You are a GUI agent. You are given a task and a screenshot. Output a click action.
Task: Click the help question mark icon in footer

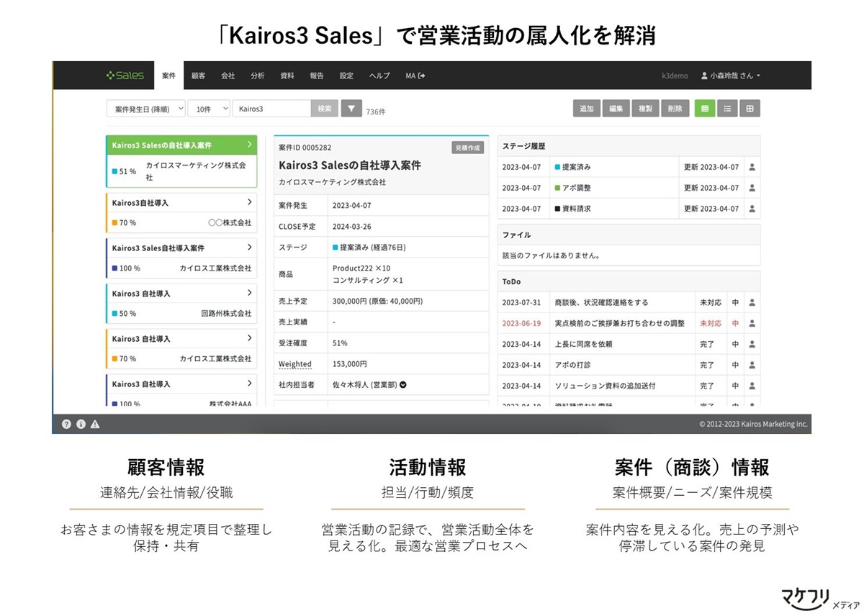coord(66,424)
